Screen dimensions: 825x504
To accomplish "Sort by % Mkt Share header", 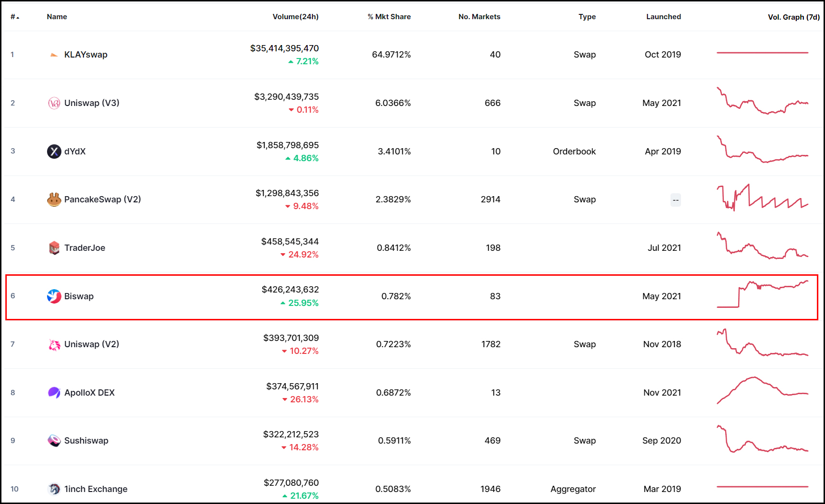I will tap(389, 17).
